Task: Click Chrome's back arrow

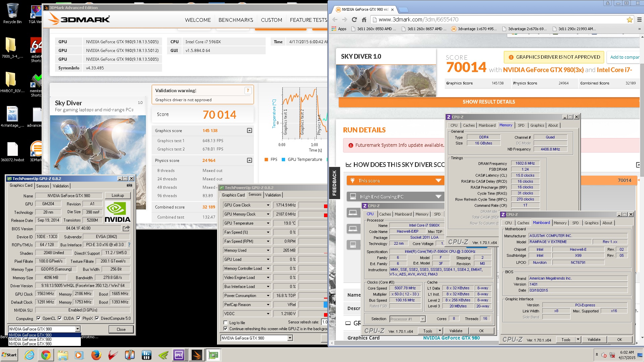Action: (x=335, y=19)
